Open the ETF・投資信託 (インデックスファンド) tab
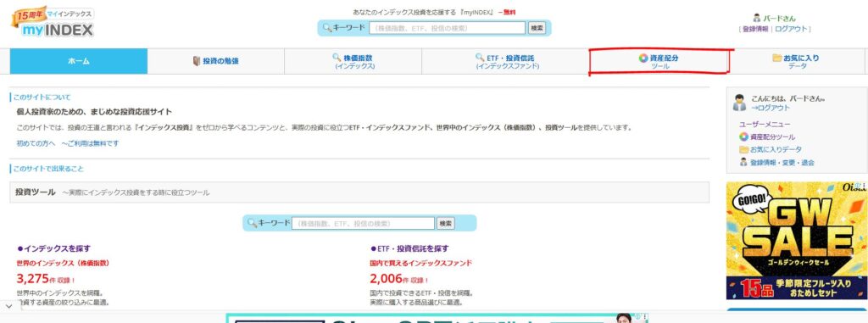 click(x=505, y=61)
